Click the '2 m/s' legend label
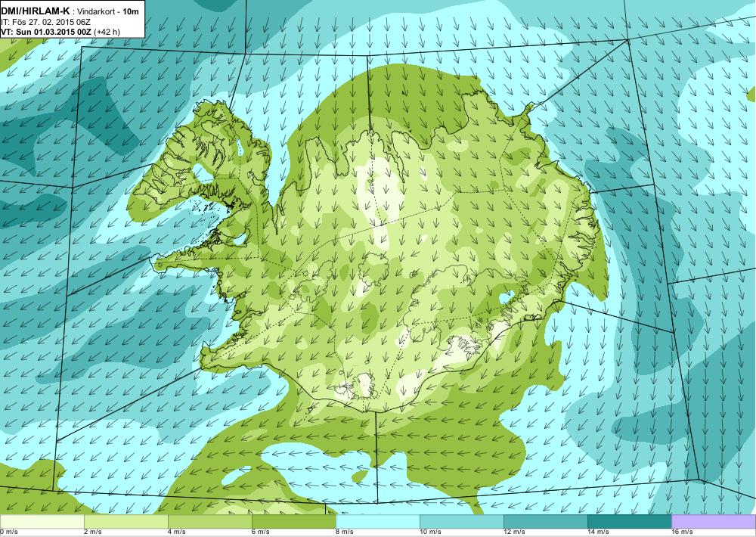 pos(92,532)
